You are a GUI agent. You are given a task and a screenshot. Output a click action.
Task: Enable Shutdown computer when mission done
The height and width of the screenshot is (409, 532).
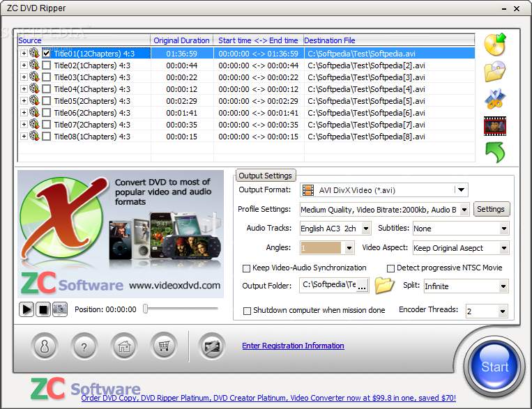point(247,311)
